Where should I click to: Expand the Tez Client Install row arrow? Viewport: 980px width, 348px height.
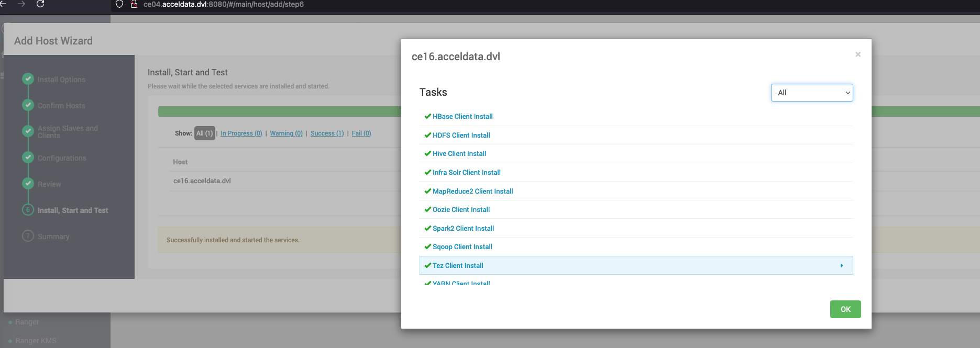tap(842, 265)
